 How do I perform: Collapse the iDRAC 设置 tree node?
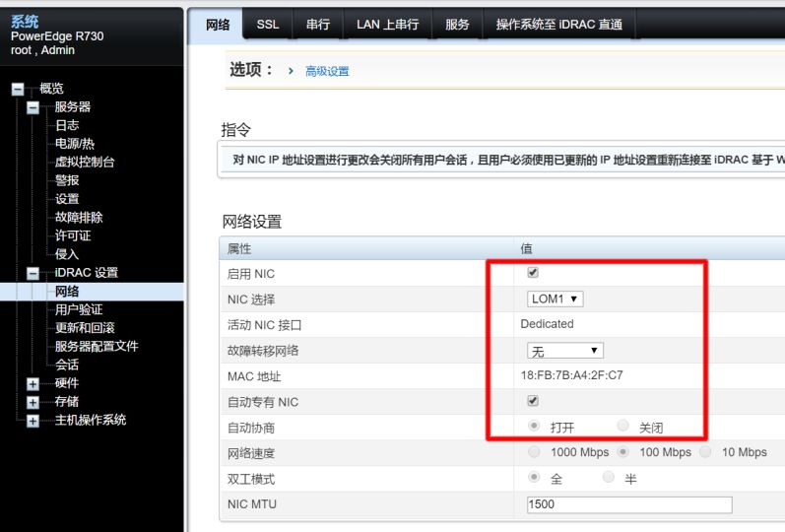click(33, 273)
